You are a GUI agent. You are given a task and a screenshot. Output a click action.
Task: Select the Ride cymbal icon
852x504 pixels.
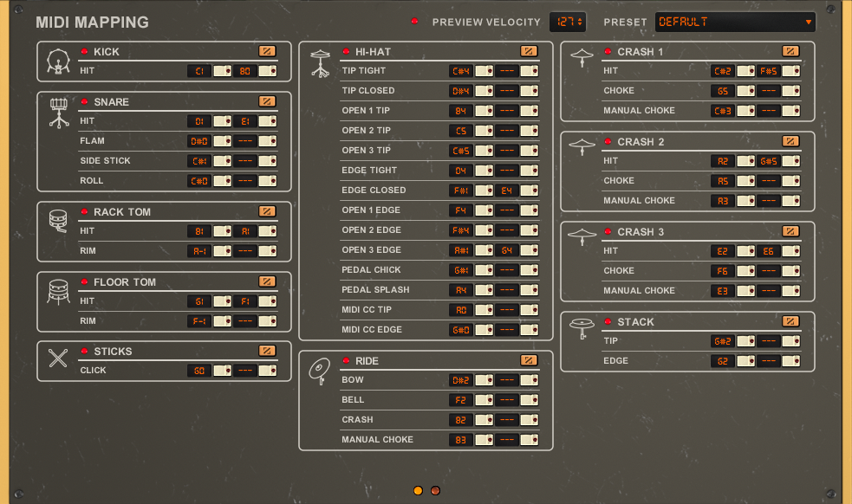pyautogui.click(x=320, y=371)
